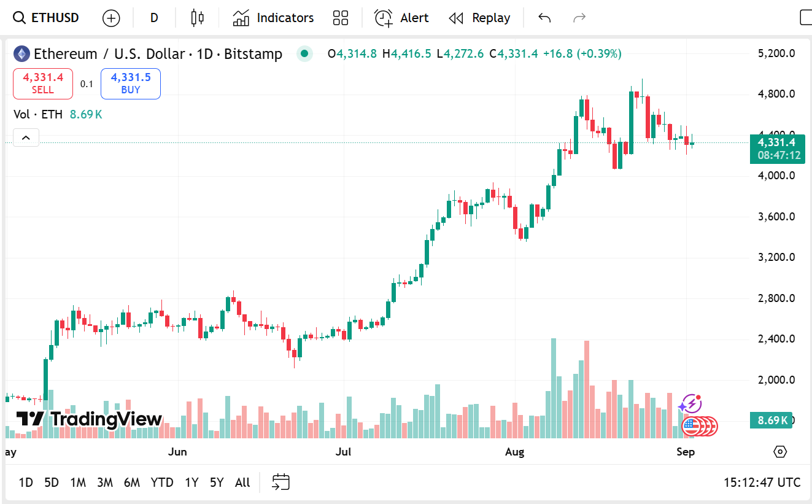Open the Indicators menu
812x504 pixels.
pyautogui.click(x=273, y=17)
